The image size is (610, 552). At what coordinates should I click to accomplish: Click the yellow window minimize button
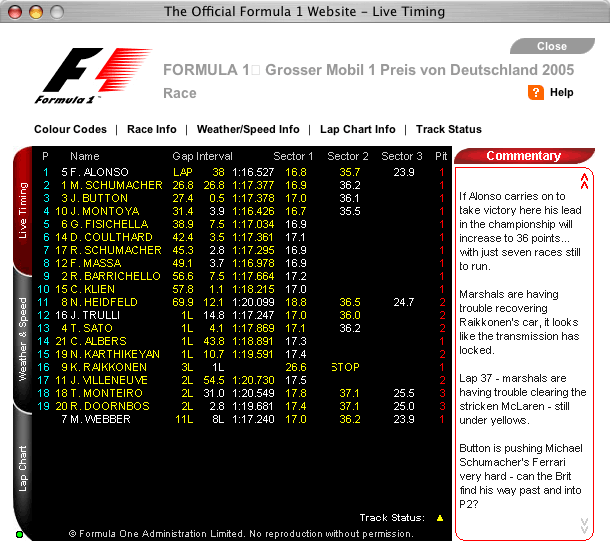pos(36,12)
